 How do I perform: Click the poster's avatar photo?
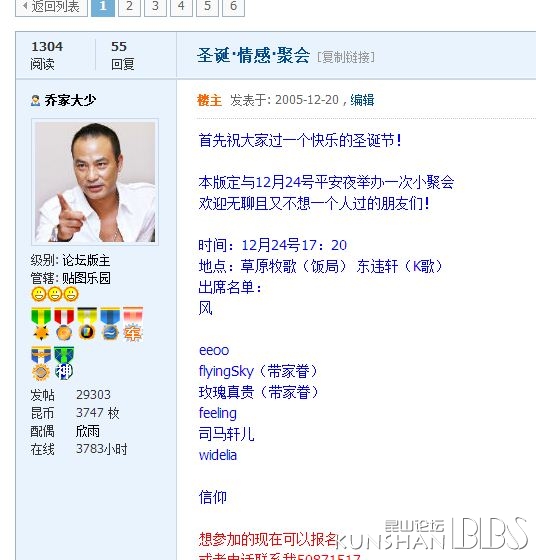[95, 182]
